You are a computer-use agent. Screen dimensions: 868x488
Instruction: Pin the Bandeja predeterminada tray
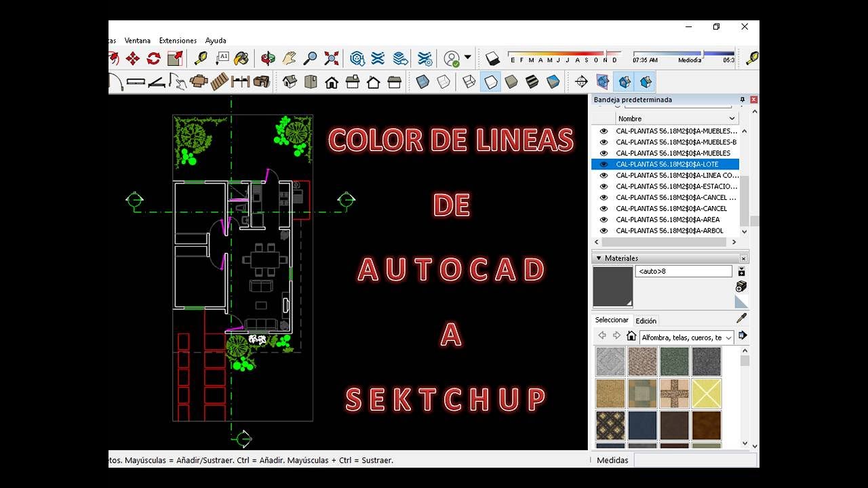tap(743, 100)
